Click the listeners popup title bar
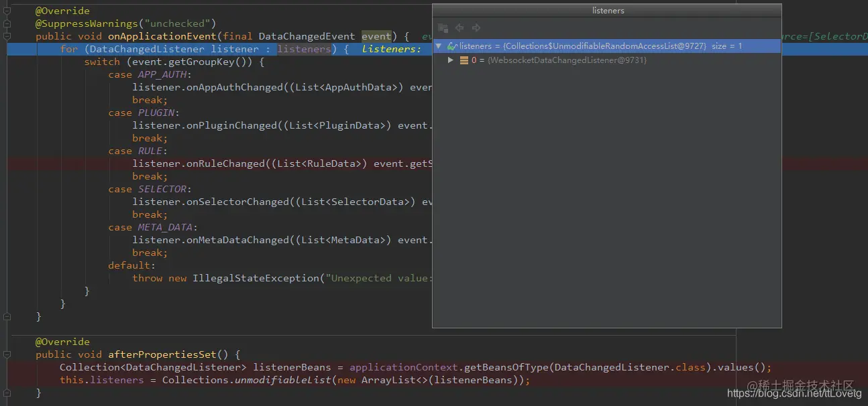The image size is (868, 406). coord(607,10)
